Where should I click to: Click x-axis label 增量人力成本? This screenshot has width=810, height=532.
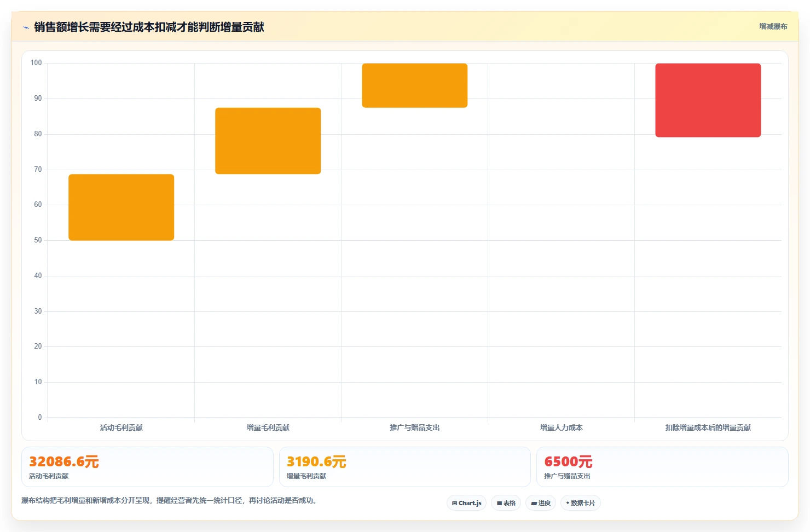point(561,427)
